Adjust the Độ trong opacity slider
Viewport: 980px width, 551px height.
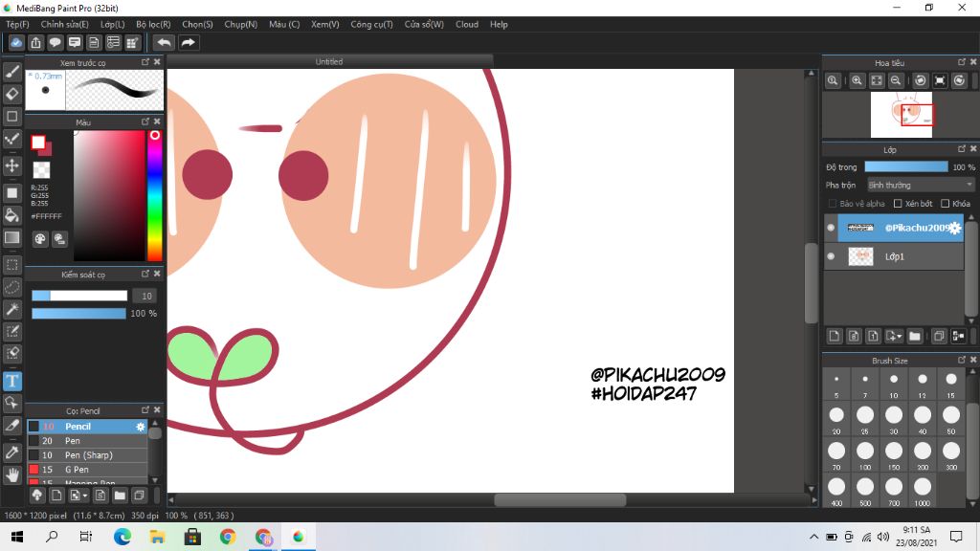(905, 166)
